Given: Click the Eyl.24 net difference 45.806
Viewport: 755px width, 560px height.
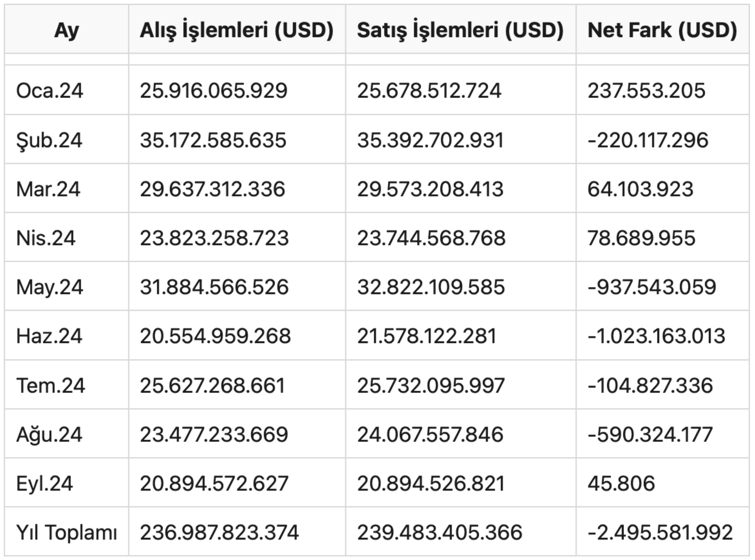Looking at the screenshot, I should [x=621, y=483].
